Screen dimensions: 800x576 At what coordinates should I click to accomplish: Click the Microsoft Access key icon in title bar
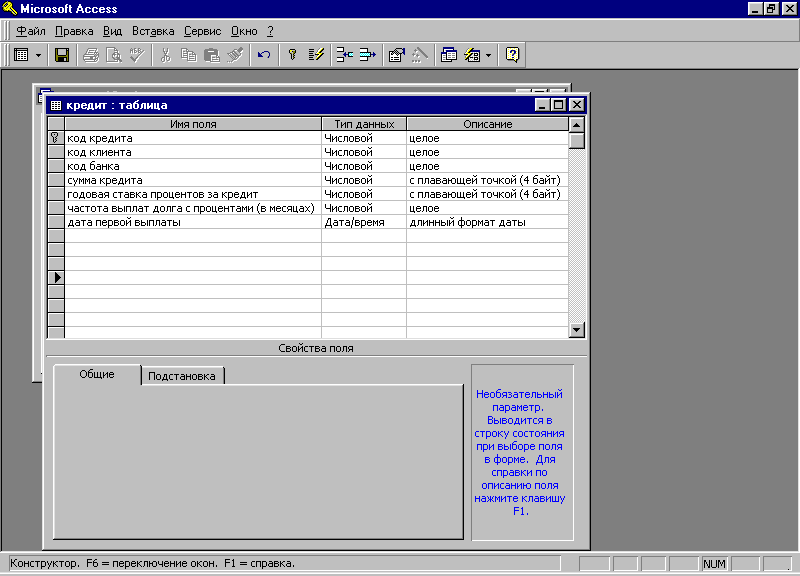pos(10,8)
